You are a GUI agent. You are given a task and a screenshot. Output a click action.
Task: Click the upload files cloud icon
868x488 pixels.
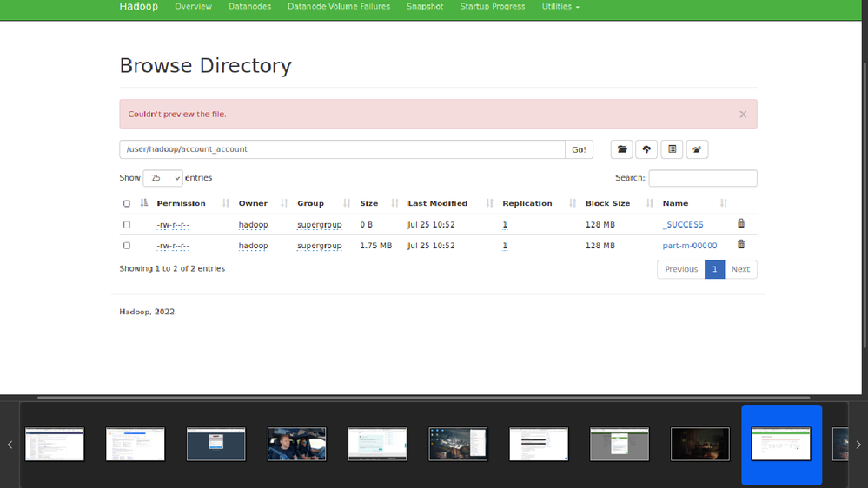click(x=646, y=149)
